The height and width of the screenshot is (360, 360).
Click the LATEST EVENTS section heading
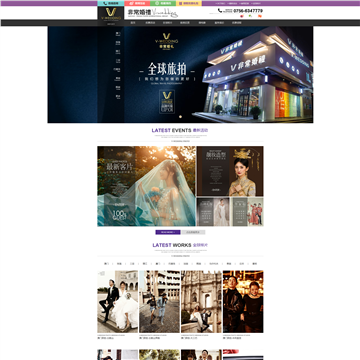coord(180,130)
